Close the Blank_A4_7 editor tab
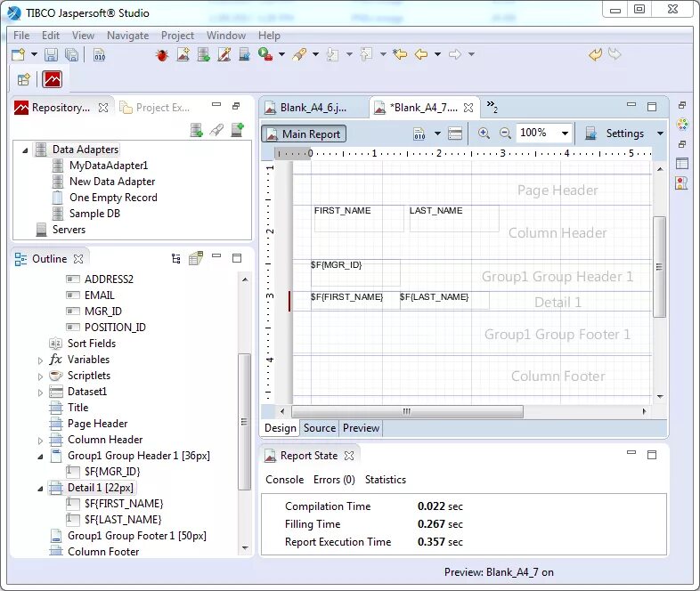This screenshot has height=591, width=700. 468,108
